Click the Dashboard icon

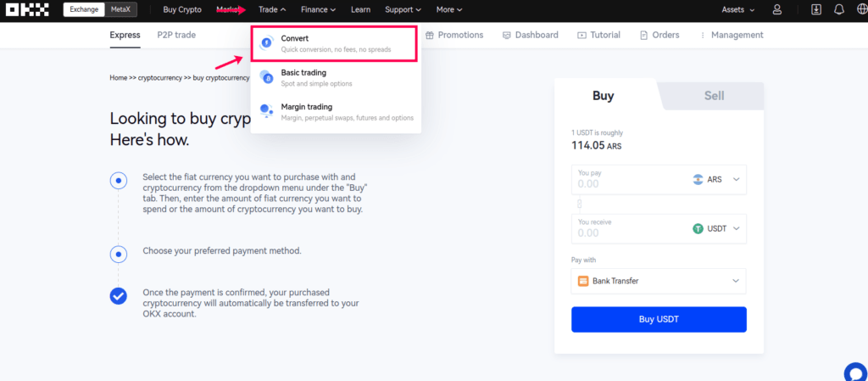507,35
